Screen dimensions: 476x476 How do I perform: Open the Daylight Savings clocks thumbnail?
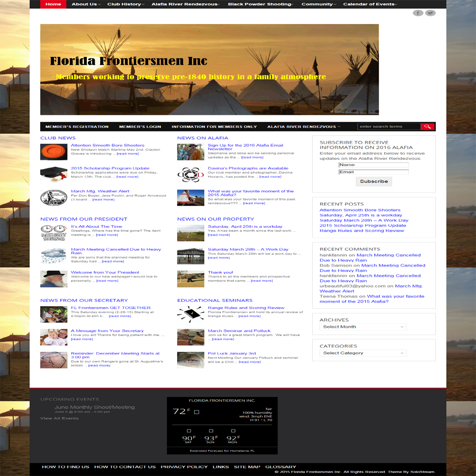(x=53, y=233)
